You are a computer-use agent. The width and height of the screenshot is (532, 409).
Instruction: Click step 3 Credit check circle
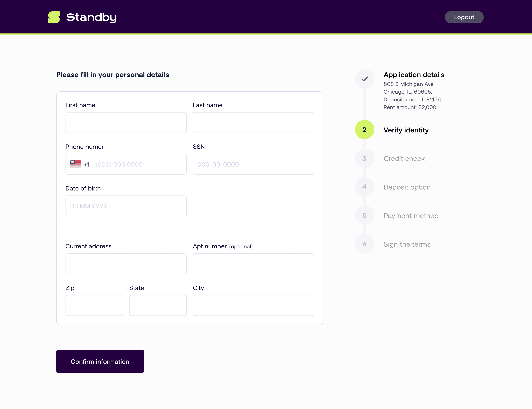[x=364, y=159]
